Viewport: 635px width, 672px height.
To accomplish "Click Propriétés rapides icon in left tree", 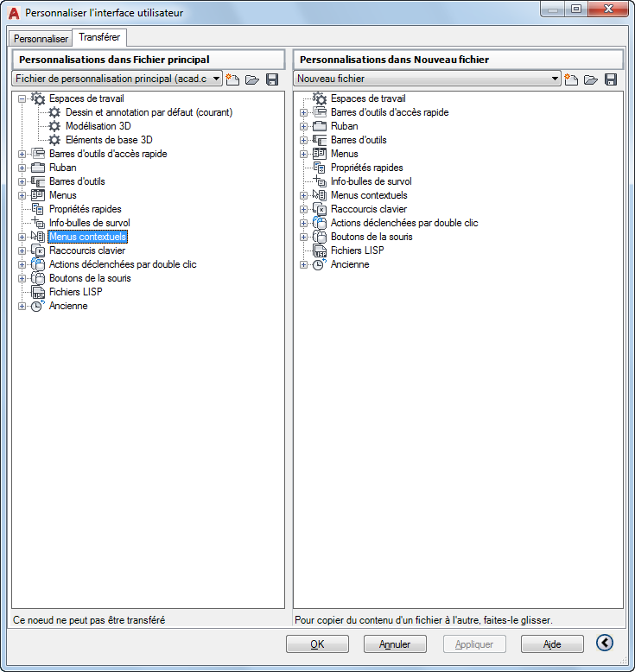I will point(38,209).
